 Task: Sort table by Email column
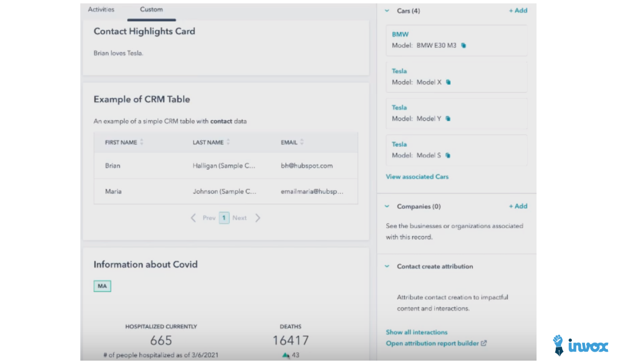pos(302,142)
